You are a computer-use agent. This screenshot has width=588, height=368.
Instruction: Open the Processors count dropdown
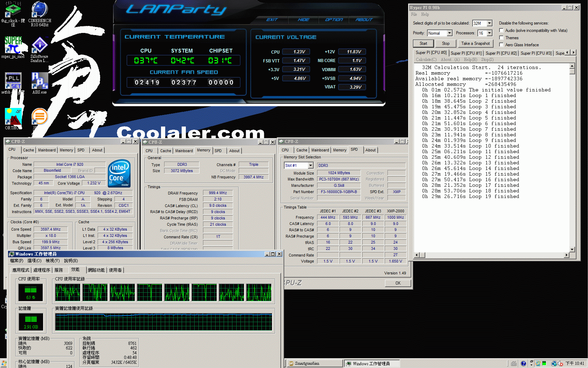pos(490,33)
